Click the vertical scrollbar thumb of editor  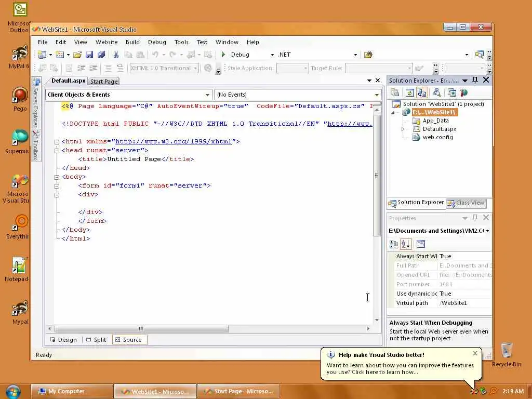coord(377,176)
